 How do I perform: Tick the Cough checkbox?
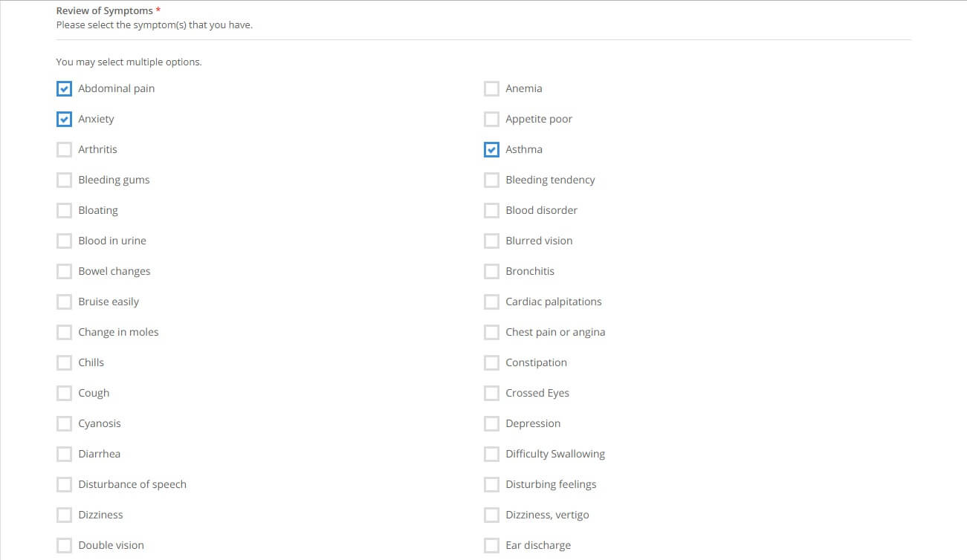(64, 393)
